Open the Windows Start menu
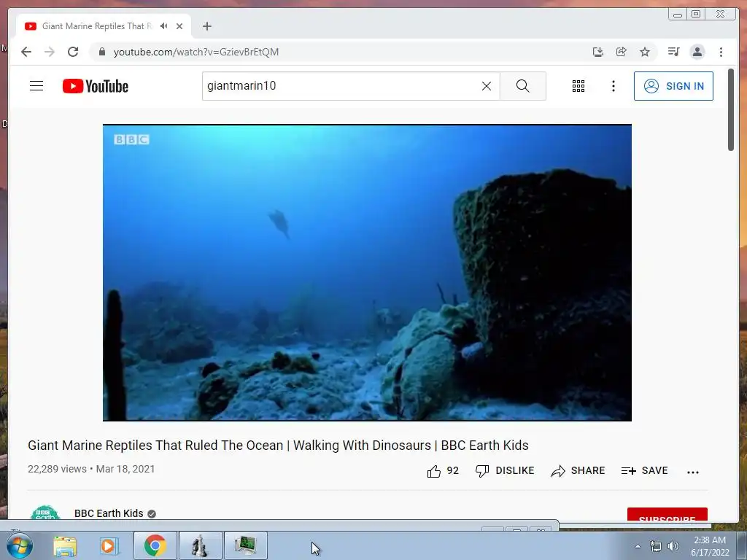This screenshot has height=560, width=747. [20, 546]
